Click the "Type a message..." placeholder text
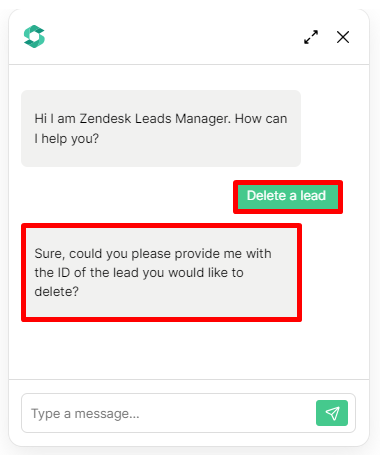Screen dimensions: 380x455 pos(85,414)
